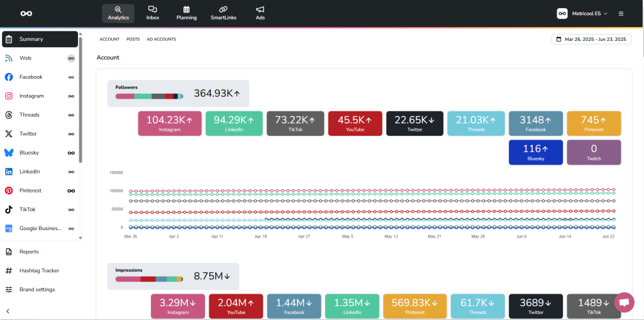Toggle the YouTube followers series card

(355, 123)
